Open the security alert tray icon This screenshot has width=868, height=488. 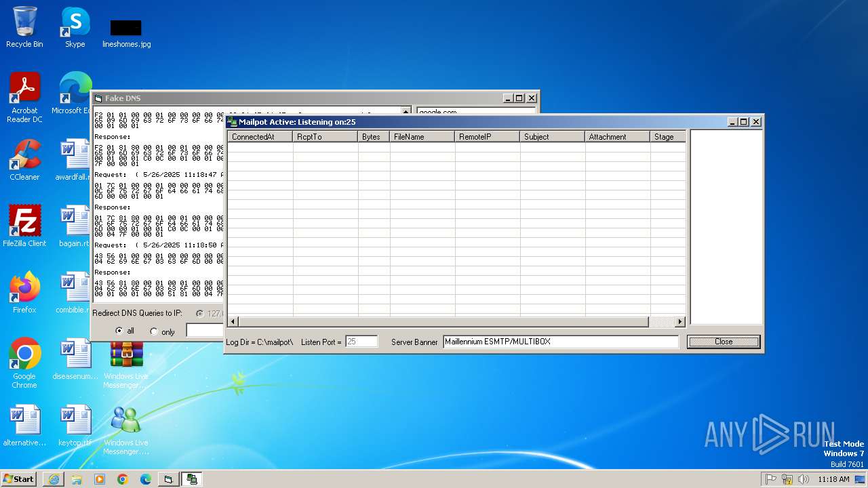pos(787,479)
